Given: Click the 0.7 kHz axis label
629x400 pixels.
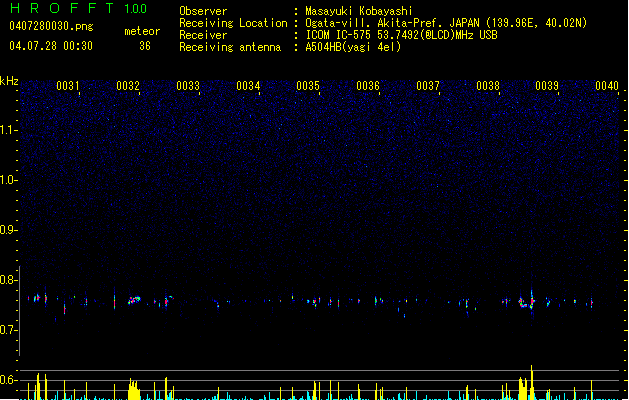Looking at the screenshot, I should pos(9,330).
